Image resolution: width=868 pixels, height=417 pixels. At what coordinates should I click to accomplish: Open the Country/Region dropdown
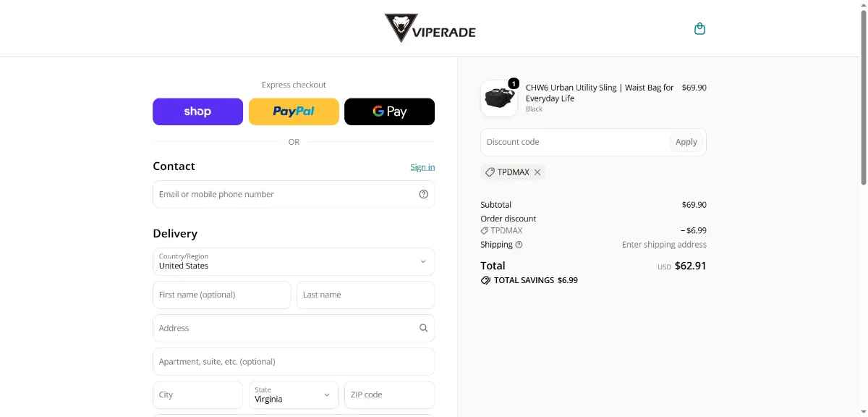pos(294,261)
